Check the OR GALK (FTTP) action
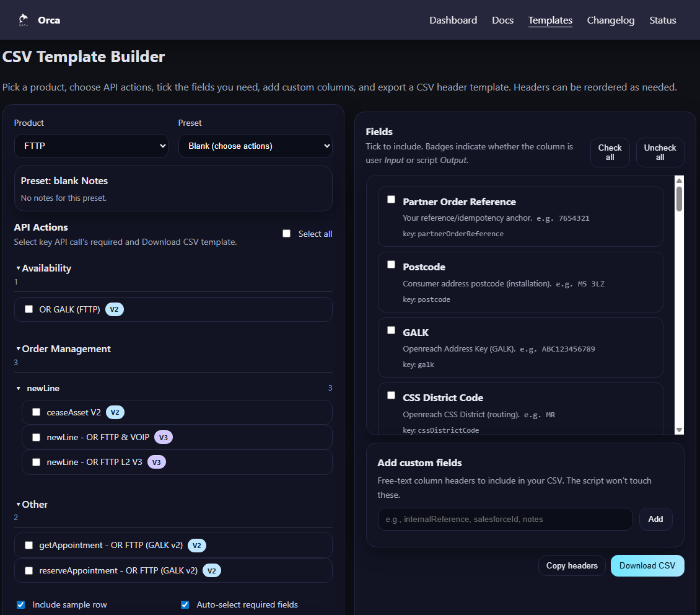 click(x=28, y=309)
